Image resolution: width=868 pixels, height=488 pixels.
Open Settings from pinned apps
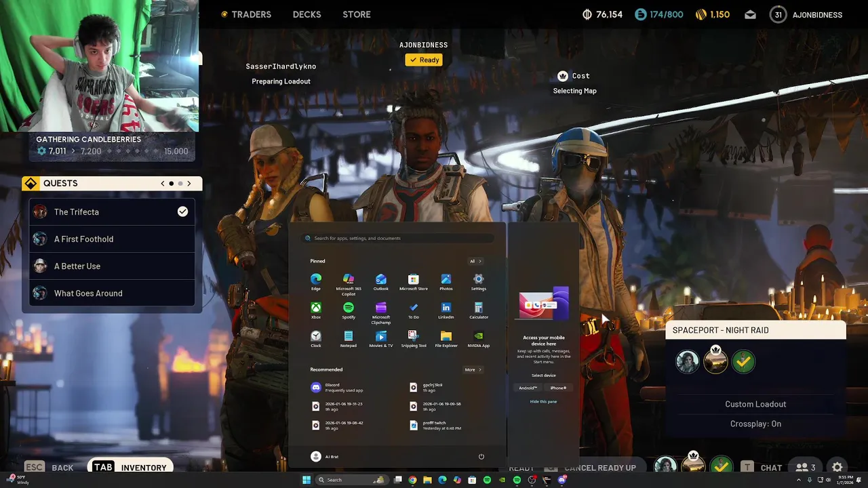pos(479,282)
